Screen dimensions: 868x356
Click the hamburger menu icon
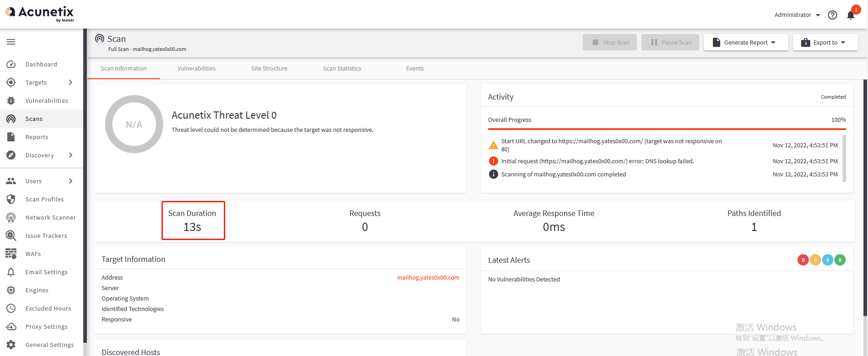point(11,42)
